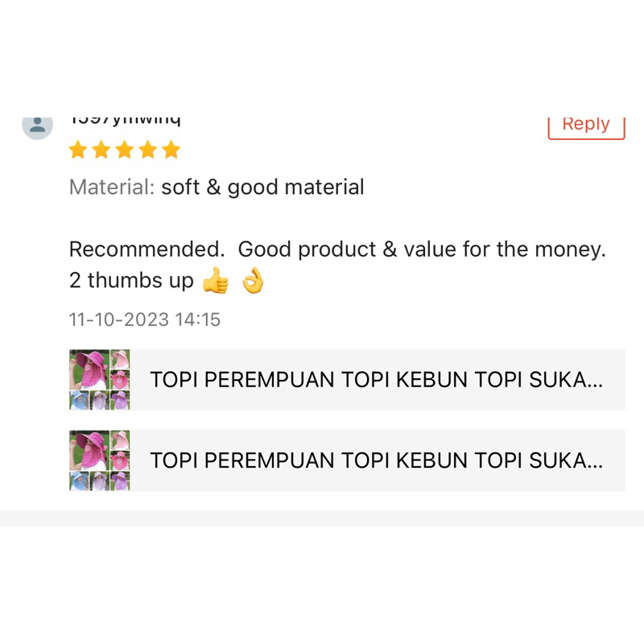Image resolution: width=644 pixels, height=644 pixels.
Task: Select the fourth rating star
Action: (x=148, y=150)
